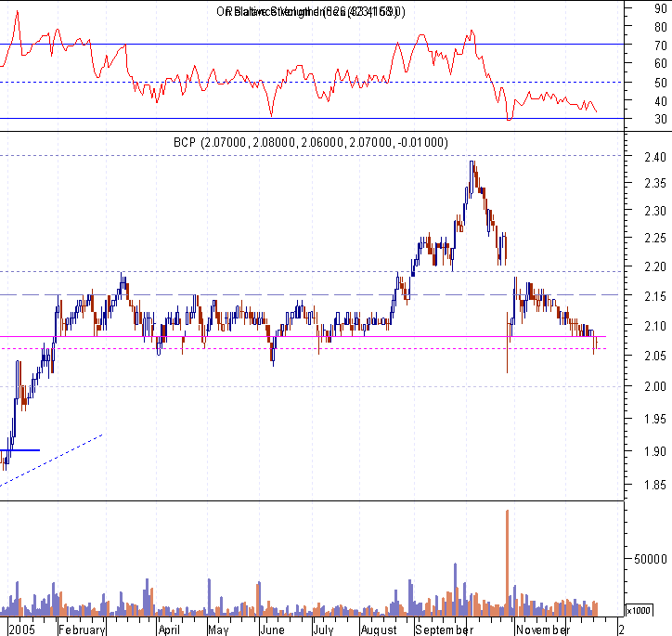Click the April label on time axis
This screenshot has width=672, height=636.
point(169,630)
